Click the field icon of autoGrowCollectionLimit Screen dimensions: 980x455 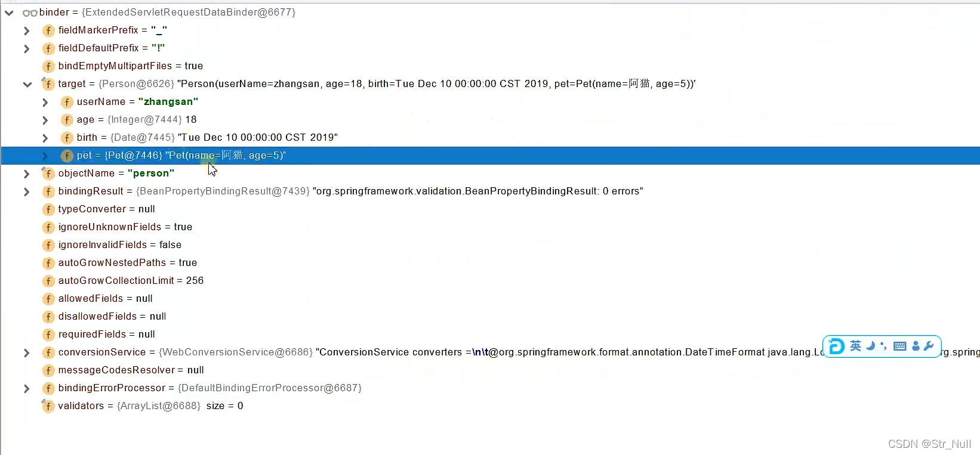point(48,281)
